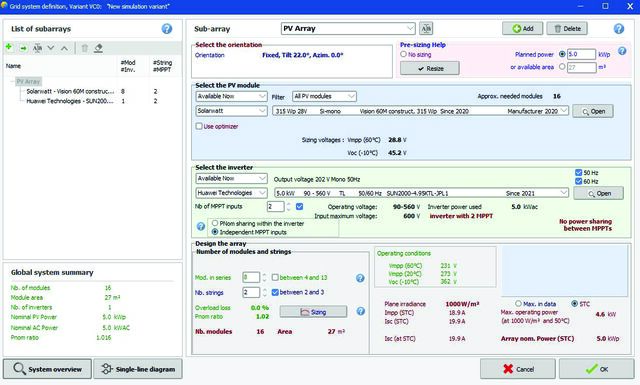This screenshot has width=640, height=385.
Task: Adjust Nb. strings stepper arrows
Action: coord(264,292)
